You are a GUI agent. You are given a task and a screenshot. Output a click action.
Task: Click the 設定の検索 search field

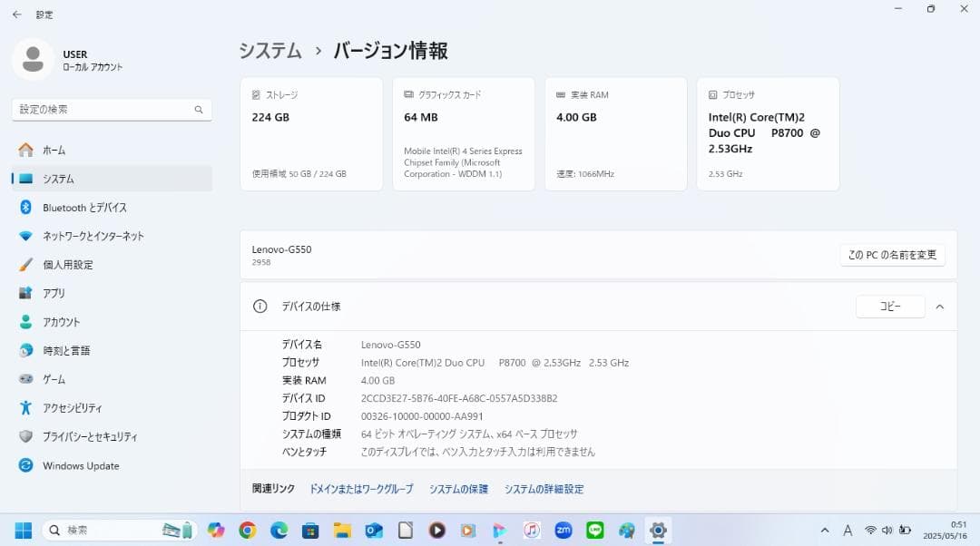coord(112,109)
